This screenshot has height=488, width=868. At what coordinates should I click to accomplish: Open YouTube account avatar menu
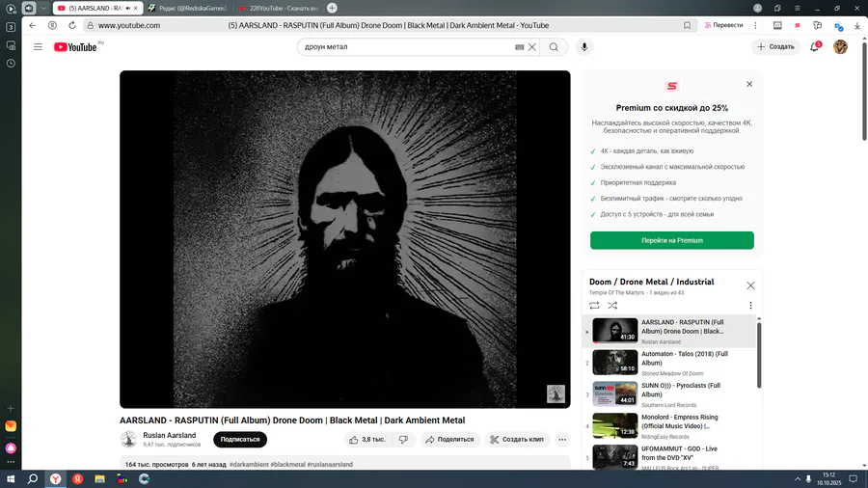click(x=840, y=47)
